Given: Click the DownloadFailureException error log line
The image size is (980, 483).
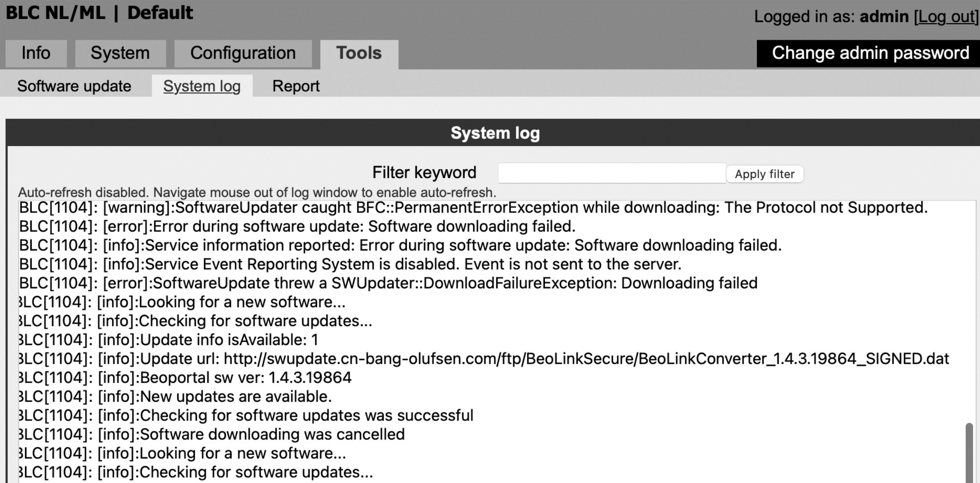Looking at the screenshot, I should pyautogui.click(x=388, y=283).
